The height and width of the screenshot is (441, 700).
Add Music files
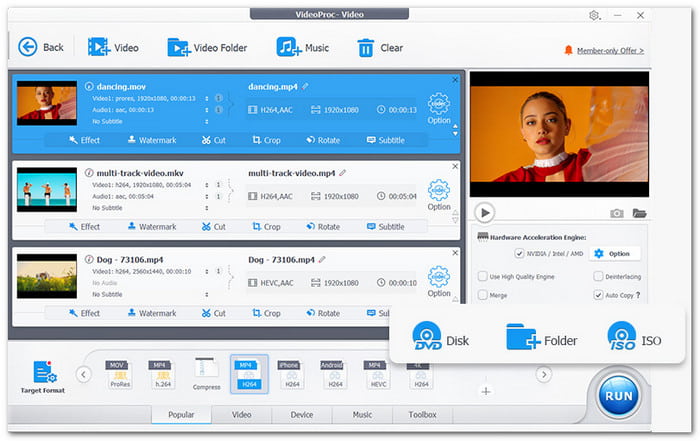(303, 47)
